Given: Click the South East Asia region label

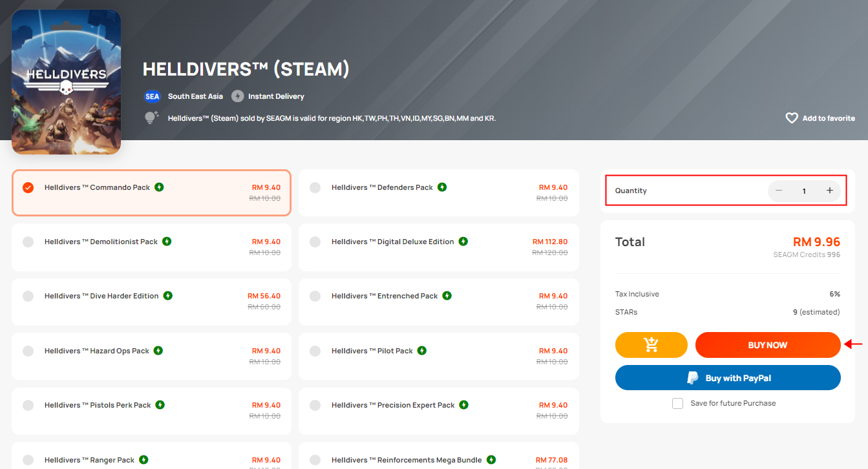Looking at the screenshot, I should click(x=195, y=96).
